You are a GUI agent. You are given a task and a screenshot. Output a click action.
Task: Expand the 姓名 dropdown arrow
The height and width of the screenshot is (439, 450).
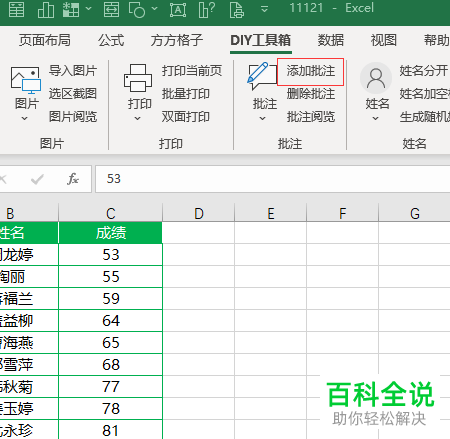(x=376, y=118)
